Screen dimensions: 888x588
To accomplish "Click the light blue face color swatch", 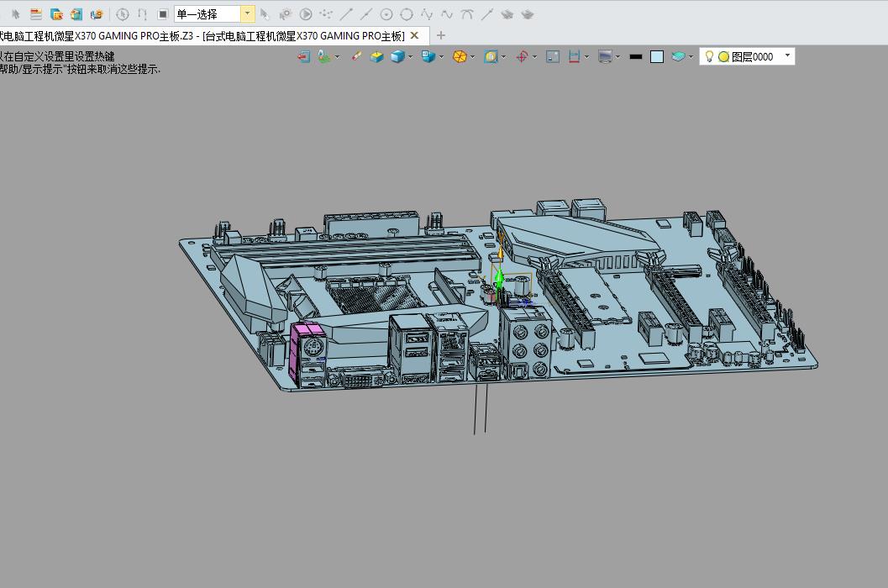I will [657, 56].
